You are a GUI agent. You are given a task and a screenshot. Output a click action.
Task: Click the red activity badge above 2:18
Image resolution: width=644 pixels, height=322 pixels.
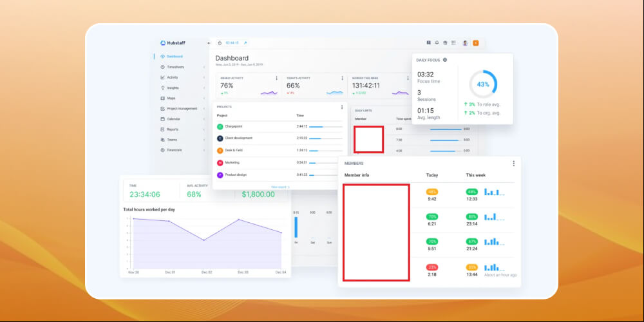(x=431, y=267)
